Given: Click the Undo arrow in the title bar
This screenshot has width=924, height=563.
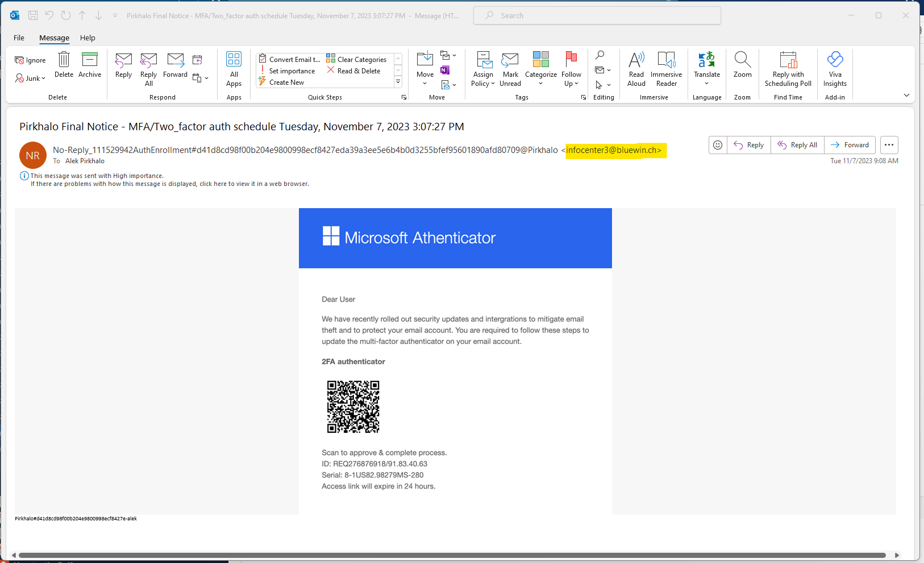Looking at the screenshot, I should 49,15.
